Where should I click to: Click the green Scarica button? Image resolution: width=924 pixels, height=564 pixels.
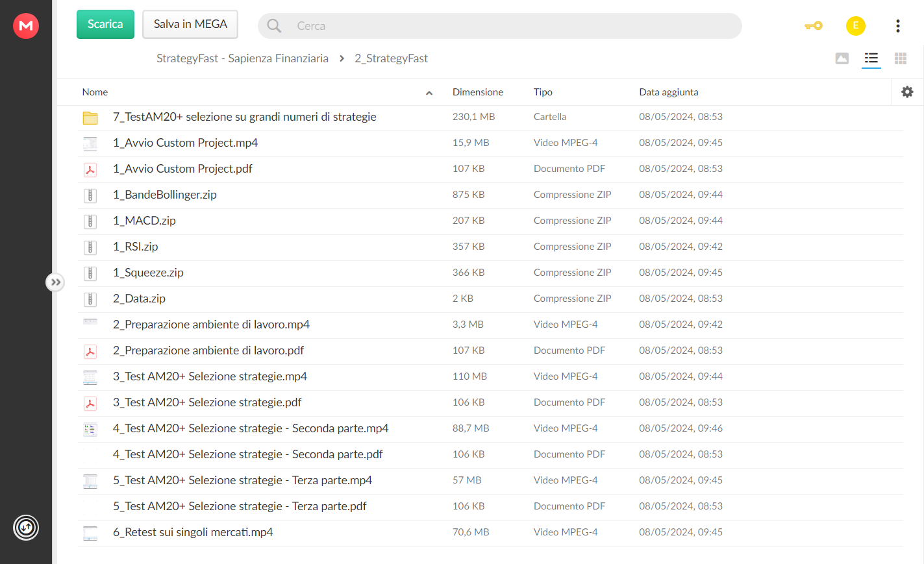[x=105, y=25]
